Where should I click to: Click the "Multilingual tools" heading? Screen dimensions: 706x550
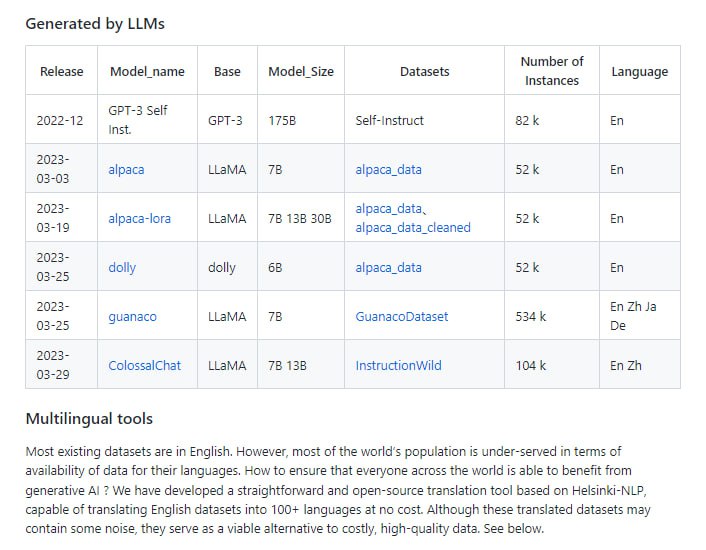[89, 417]
